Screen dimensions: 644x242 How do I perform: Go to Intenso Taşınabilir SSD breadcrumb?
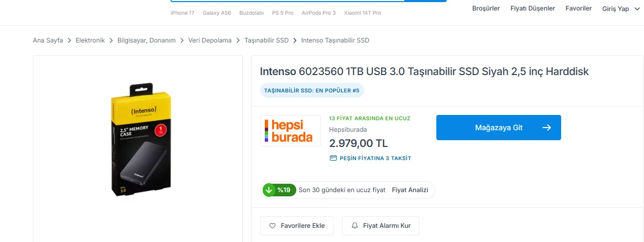[335, 40]
